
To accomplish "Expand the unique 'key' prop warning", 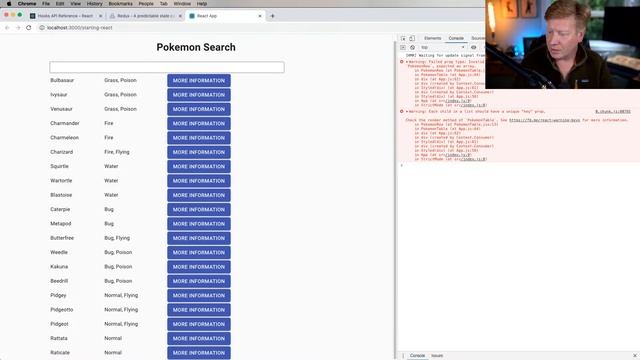I will pyautogui.click(x=407, y=111).
